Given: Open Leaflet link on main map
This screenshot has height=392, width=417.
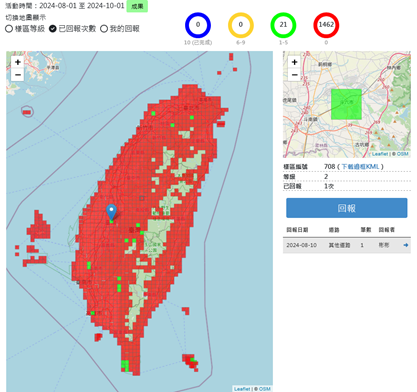Looking at the screenshot, I should (242, 389).
